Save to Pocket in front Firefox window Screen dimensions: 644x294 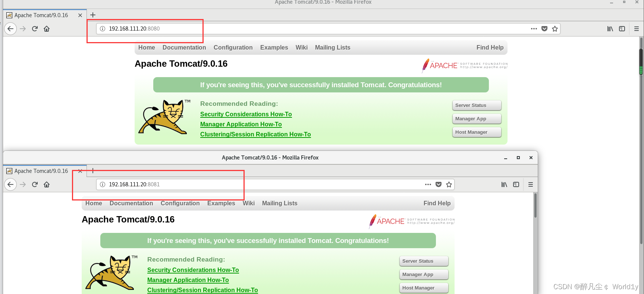(x=439, y=184)
